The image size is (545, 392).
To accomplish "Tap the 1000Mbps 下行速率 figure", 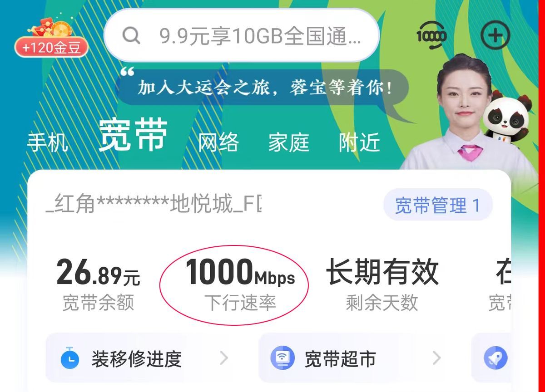I will [x=240, y=284].
